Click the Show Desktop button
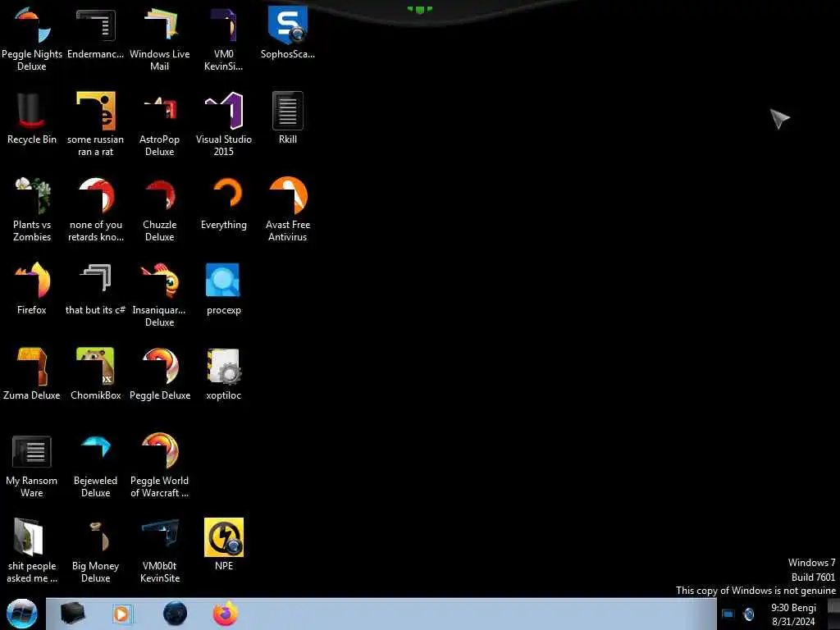Image resolution: width=840 pixels, height=630 pixels. pyautogui.click(x=833, y=614)
